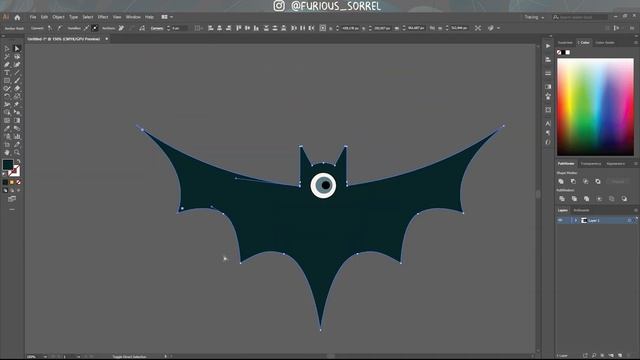
Task: Open zoom level dropdown in status bar
Action: (x=45, y=357)
